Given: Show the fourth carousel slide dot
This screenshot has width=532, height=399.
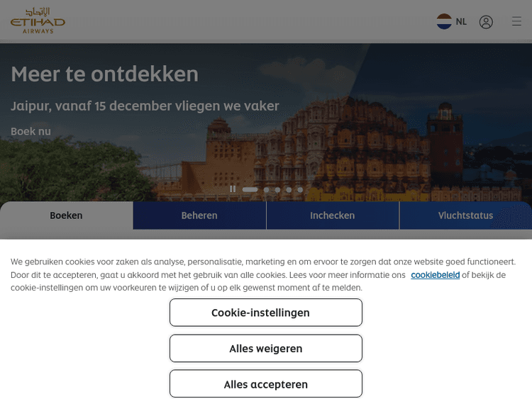Looking at the screenshot, I should point(289,190).
